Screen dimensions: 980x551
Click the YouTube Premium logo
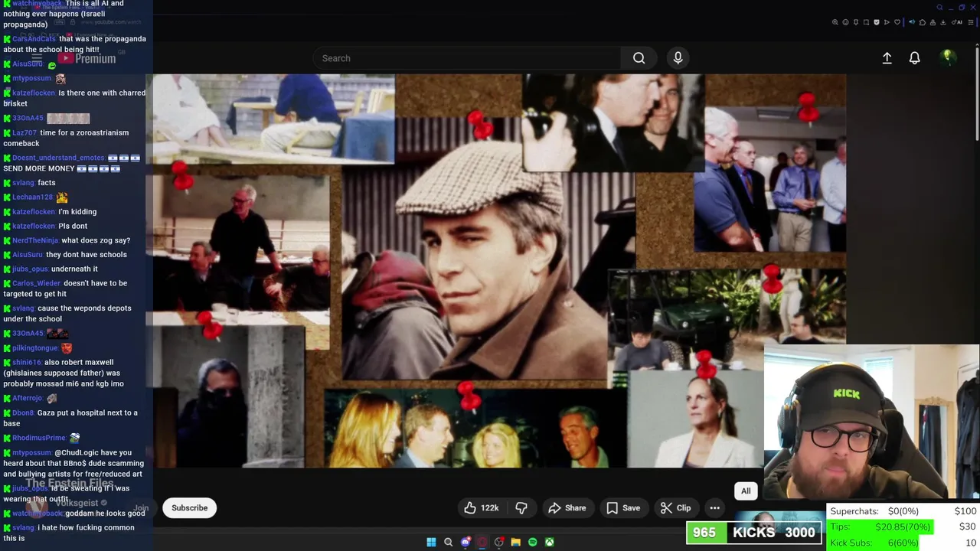87,58
